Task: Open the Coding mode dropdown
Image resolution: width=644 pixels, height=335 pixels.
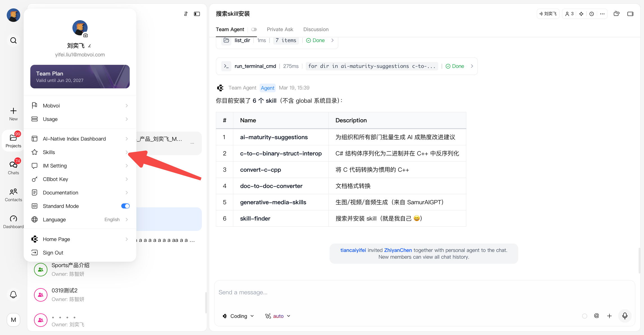Action: tap(238, 316)
